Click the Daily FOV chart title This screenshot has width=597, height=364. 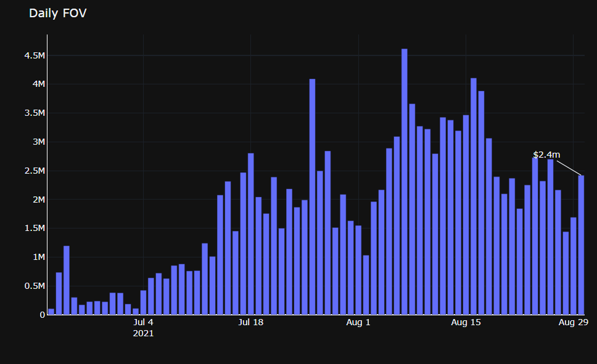pos(58,14)
